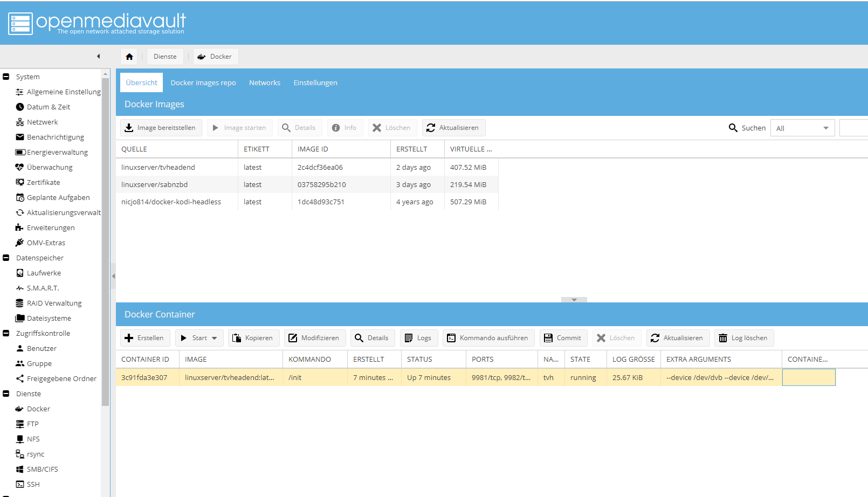868x497 pixels.
Task: Click Kommando ausführen button
Action: coord(488,338)
